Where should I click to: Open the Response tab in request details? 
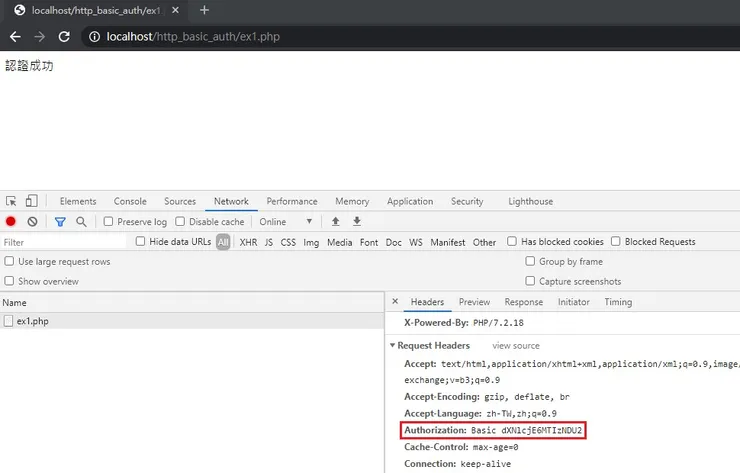pos(523,302)
